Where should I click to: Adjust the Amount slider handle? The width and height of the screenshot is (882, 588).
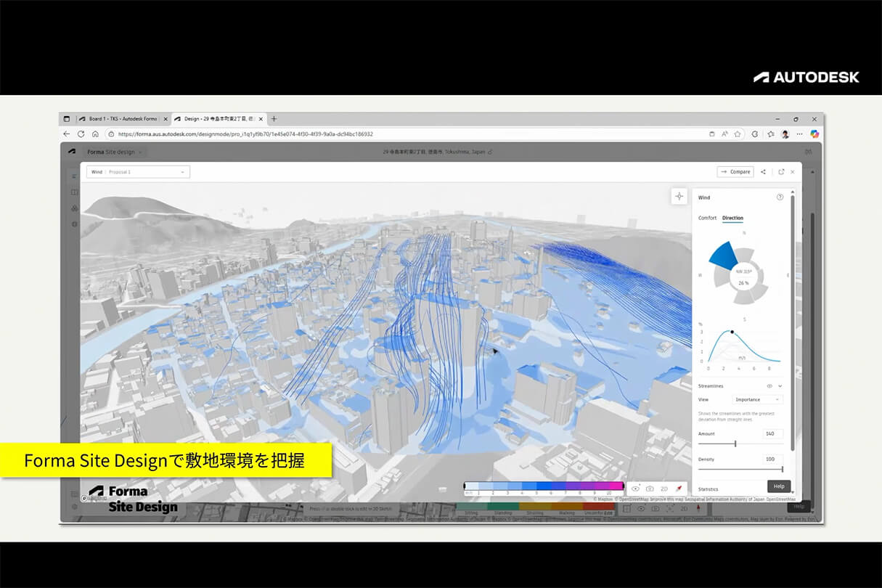tap(735, 444)
